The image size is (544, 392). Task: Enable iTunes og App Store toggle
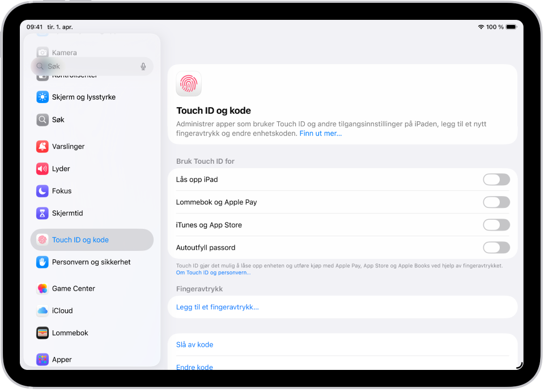496,225
